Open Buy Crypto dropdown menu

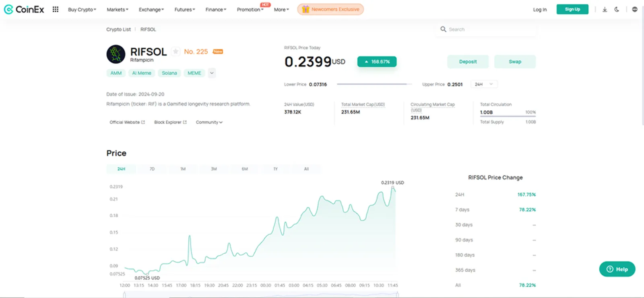[x=82, y=9]
